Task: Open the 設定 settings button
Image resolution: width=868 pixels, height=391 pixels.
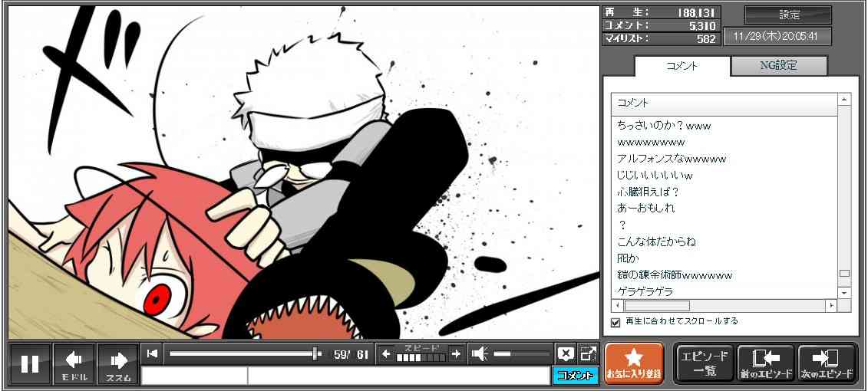Action: tap(788, 15)
